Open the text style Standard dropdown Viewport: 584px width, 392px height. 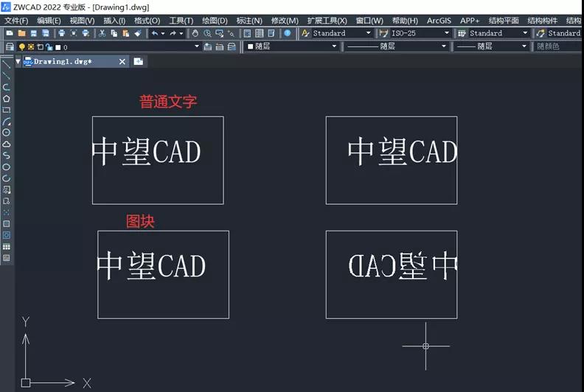(369, 33)
